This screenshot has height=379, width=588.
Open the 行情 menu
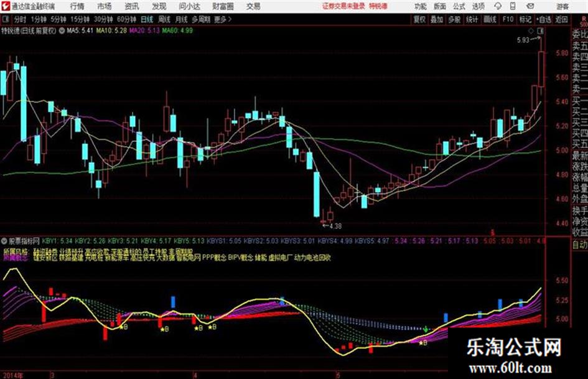pyautogui.click(x=77, y=6)
